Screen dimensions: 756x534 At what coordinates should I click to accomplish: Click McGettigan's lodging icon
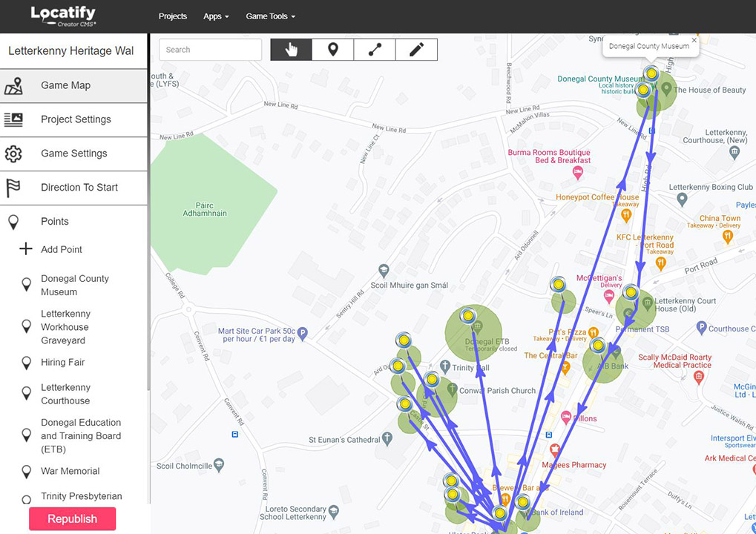click(x=609, y=297)
